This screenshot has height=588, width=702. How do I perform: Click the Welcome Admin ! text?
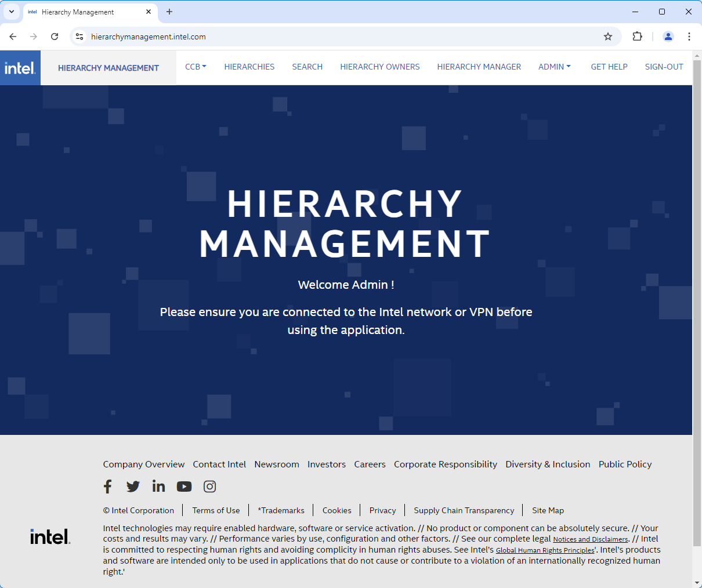(346, 285)
